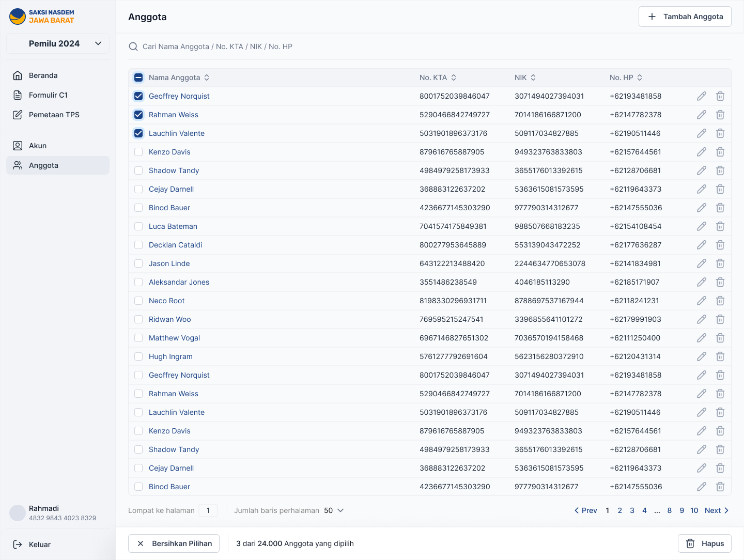Go to Beranda in sidebar
The width and height of the screenshot is (744, 560).
pos(58,75)
